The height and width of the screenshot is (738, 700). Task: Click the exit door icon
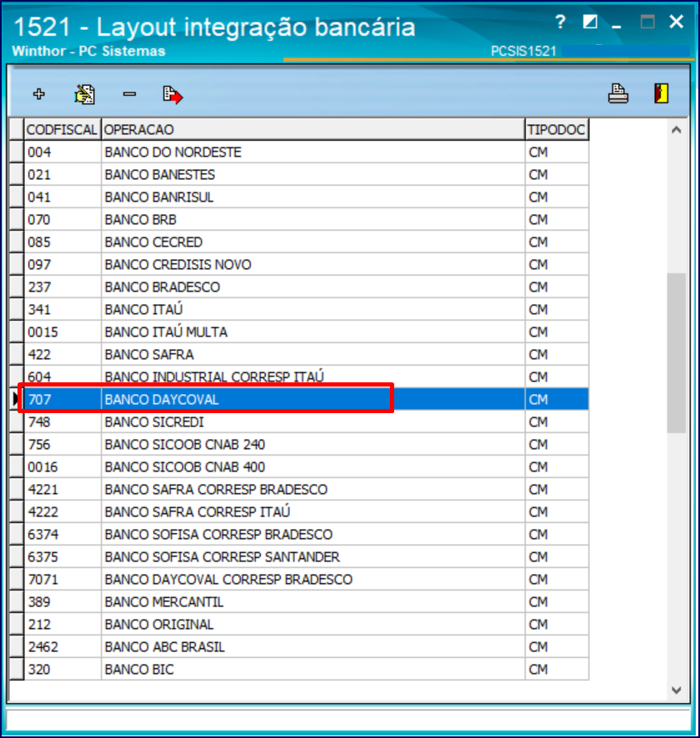[x=662, y=93]
